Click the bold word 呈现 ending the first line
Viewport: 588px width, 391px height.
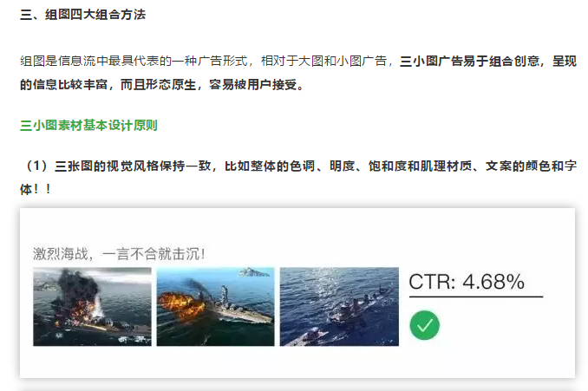coord(565,61)
